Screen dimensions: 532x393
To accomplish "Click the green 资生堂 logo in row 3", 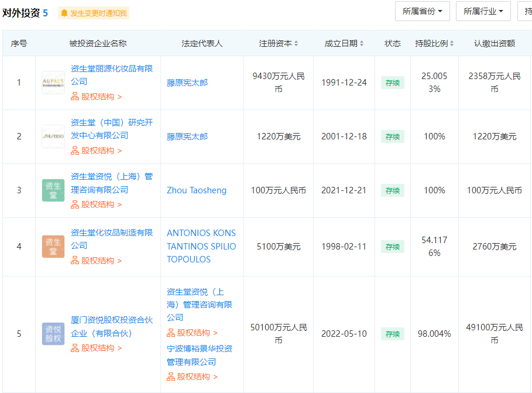I will pyautogui.click(x=53, y=190).
